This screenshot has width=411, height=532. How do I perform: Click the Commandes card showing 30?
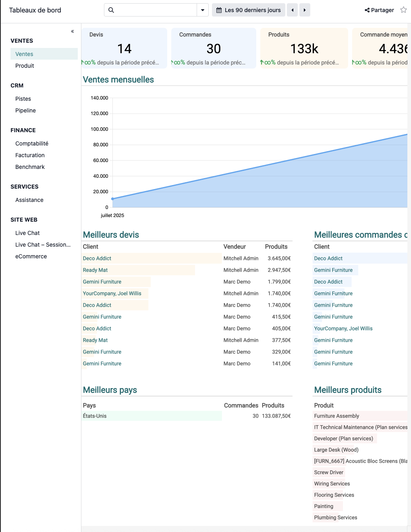coord(214,48)
